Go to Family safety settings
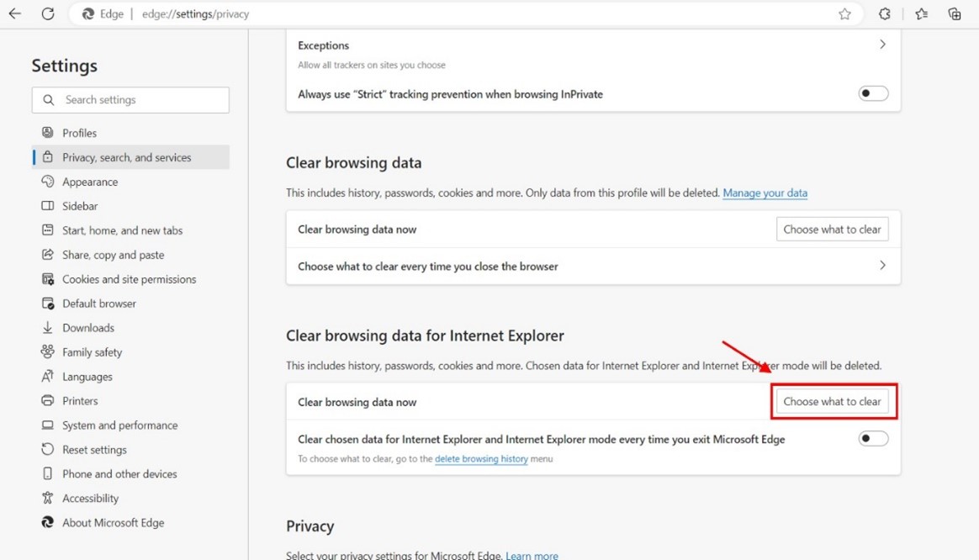979x560 pixels. pos(92,352)
